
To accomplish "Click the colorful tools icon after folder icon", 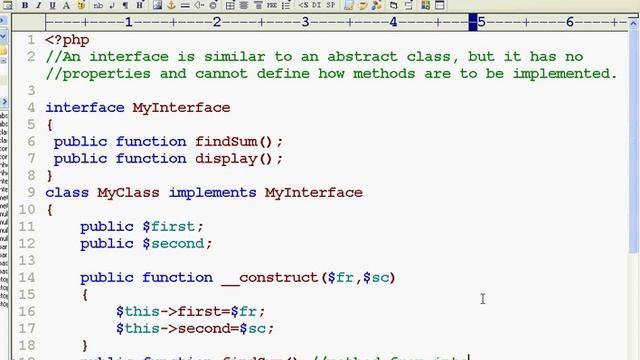I will coord(376,5).
